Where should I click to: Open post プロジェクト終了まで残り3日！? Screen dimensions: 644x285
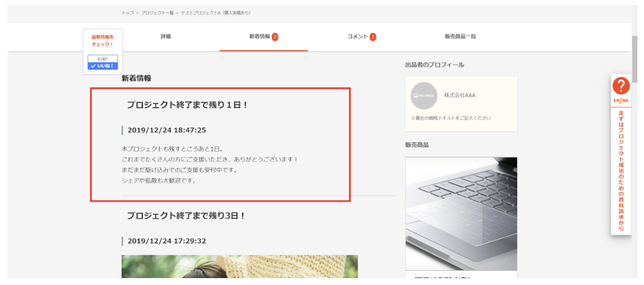tap(186, 215)
